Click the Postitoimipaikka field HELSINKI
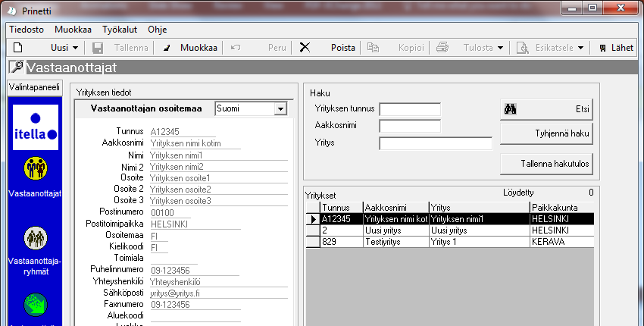The width and height of the screenshot is (644, 326). click(195, 224)
